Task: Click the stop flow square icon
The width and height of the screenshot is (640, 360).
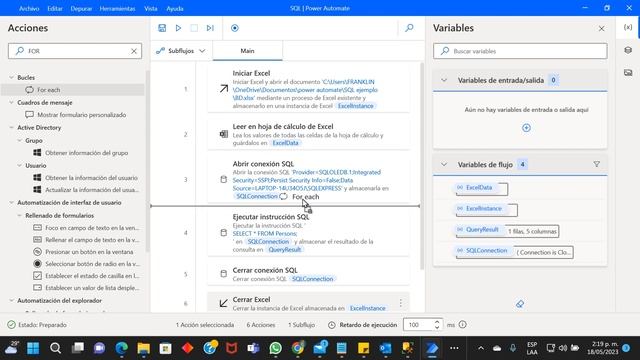Action: coord(194,28)
